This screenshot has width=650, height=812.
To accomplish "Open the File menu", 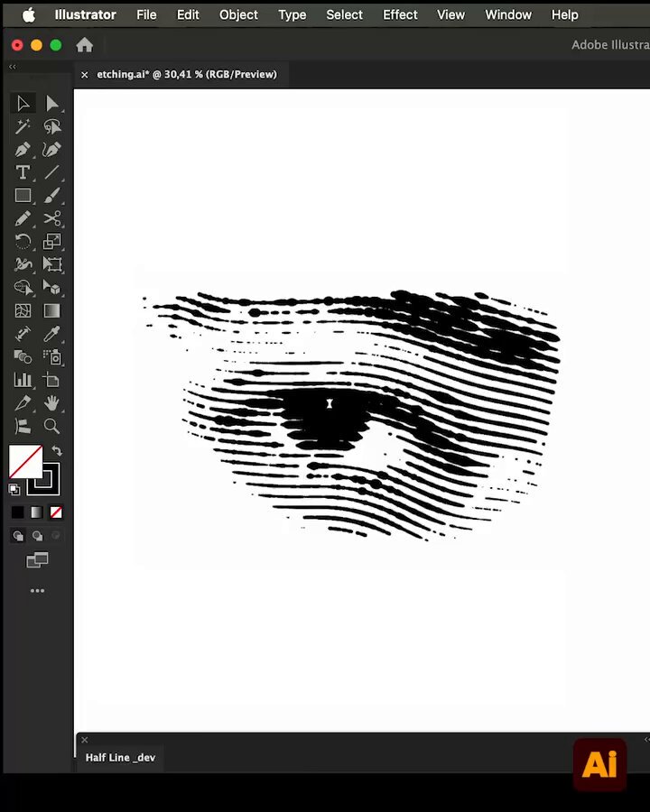I will (146, 14).
